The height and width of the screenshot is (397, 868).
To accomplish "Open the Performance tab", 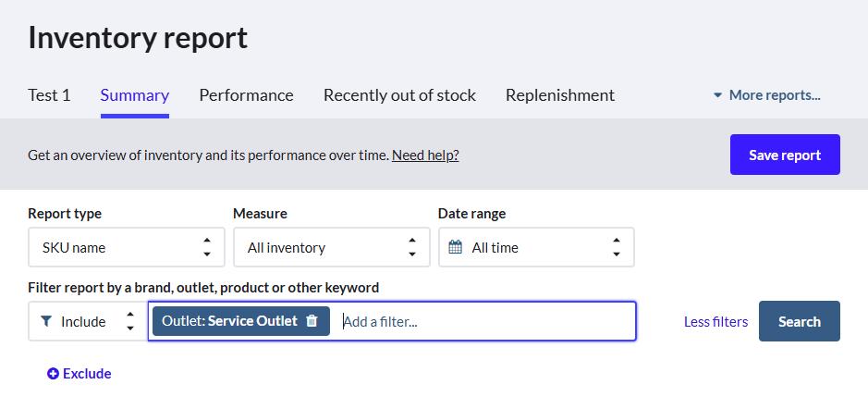I will (x=246, y=95).
